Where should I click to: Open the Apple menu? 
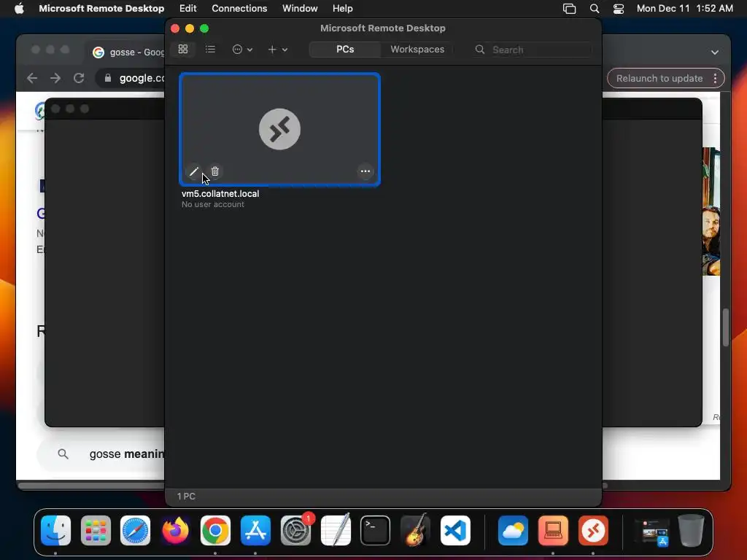pyautogui.click(x=19, y=9)
